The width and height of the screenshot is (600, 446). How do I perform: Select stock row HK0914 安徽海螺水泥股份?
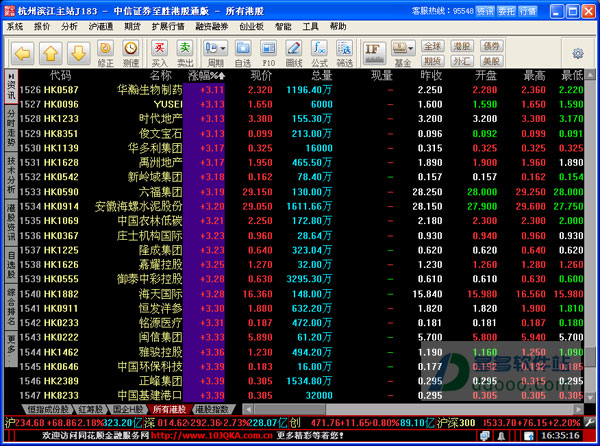coord(302,207)
